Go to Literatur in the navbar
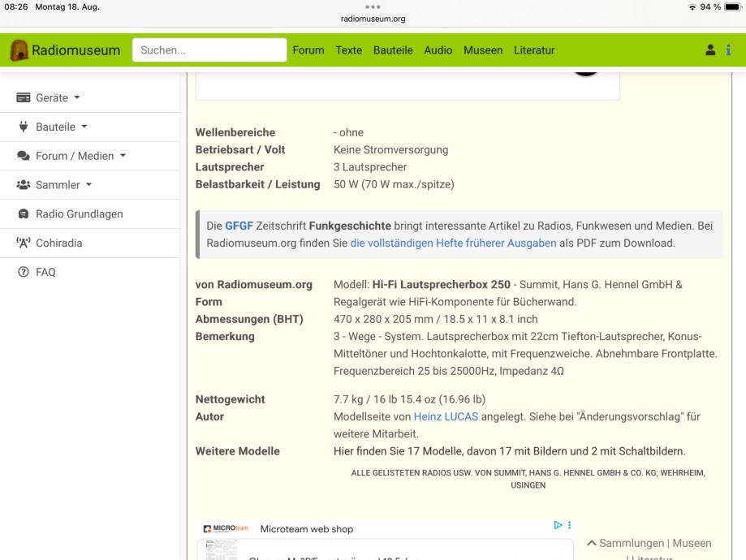The height and width of the screenshot is (560, 746). pos(534,50)
